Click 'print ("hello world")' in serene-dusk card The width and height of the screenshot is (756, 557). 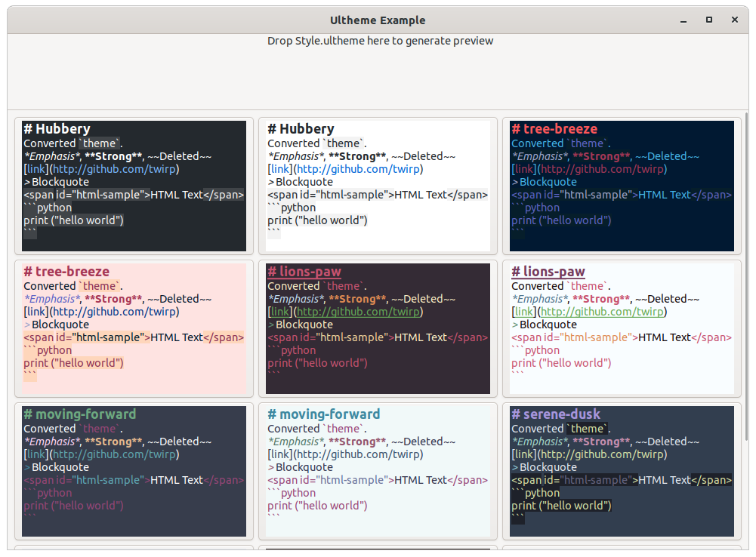pyautogui.click(x=561, y=506)
